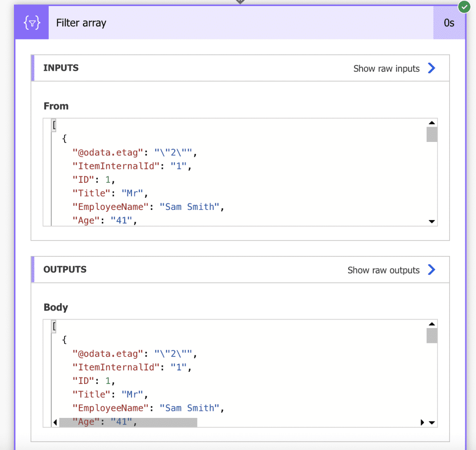Click the down arrow on From scrollbar
Image resolution: width=476 pixels, height=450 pixels.
click(x=432, y=222)
